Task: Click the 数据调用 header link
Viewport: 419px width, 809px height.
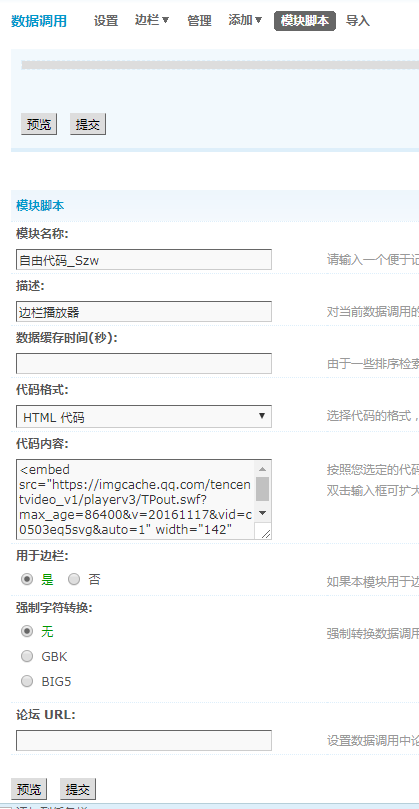Action: pyautogui.click(x=39, y=21)
